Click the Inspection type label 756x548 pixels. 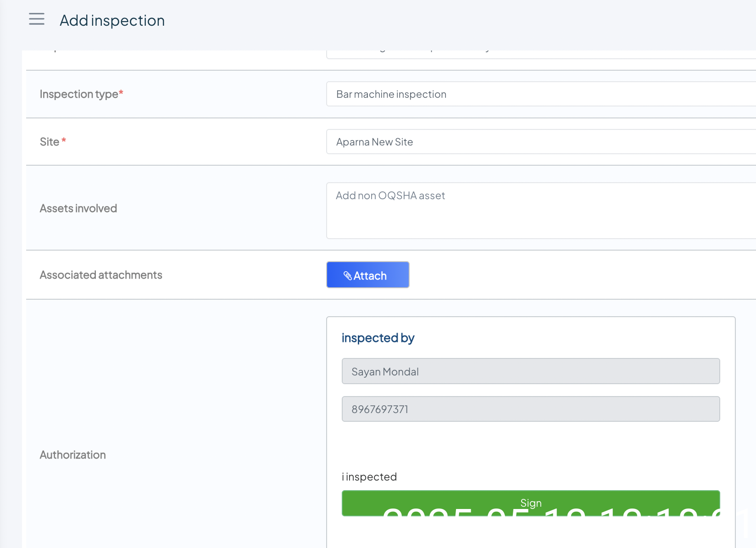click(x=79, y=94)
